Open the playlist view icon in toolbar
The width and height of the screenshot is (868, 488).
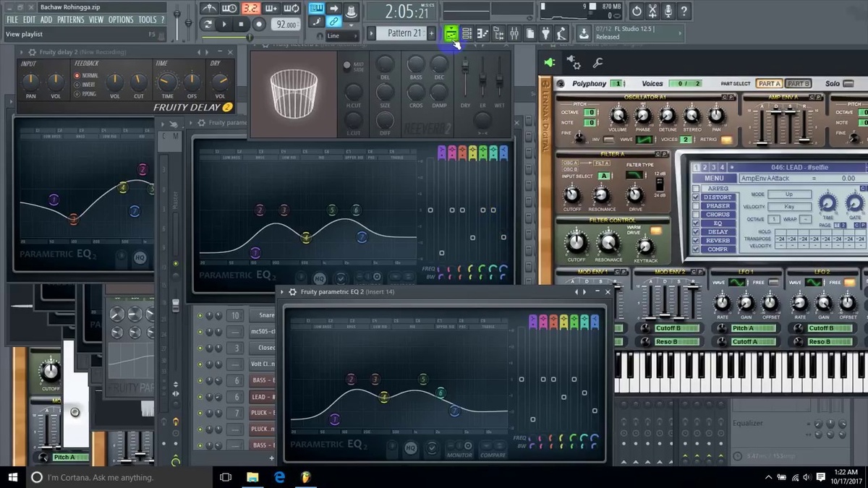click(x=451, y=33)
